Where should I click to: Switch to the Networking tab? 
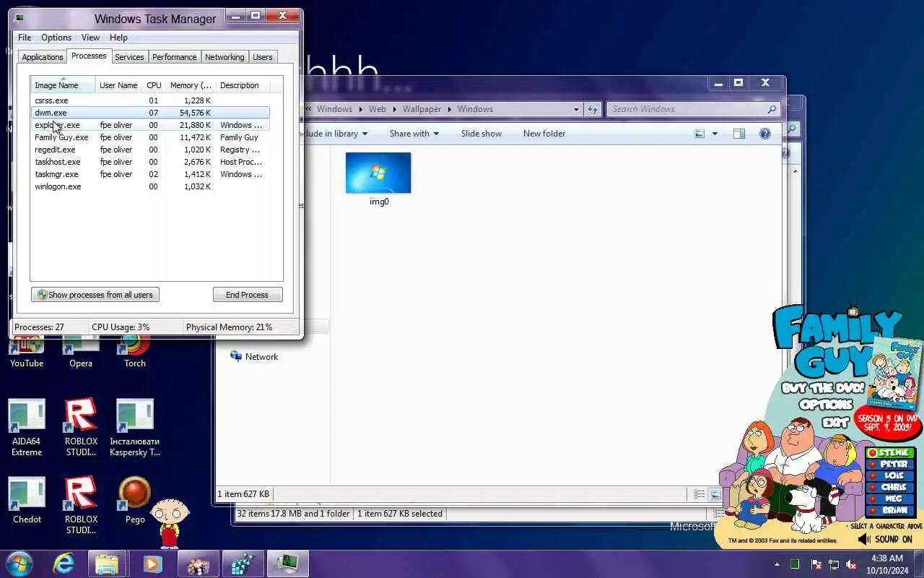coord(225,57)
